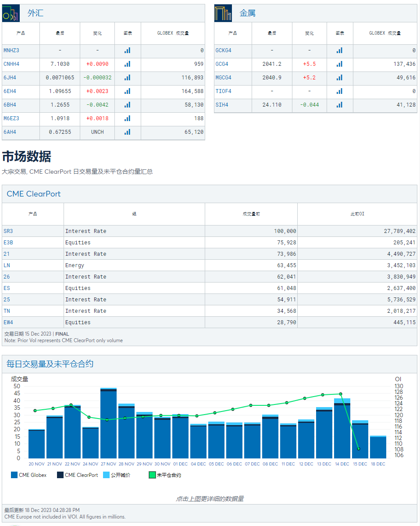Select the Energy group cell

pyautogui.click(x=134, y=265)
